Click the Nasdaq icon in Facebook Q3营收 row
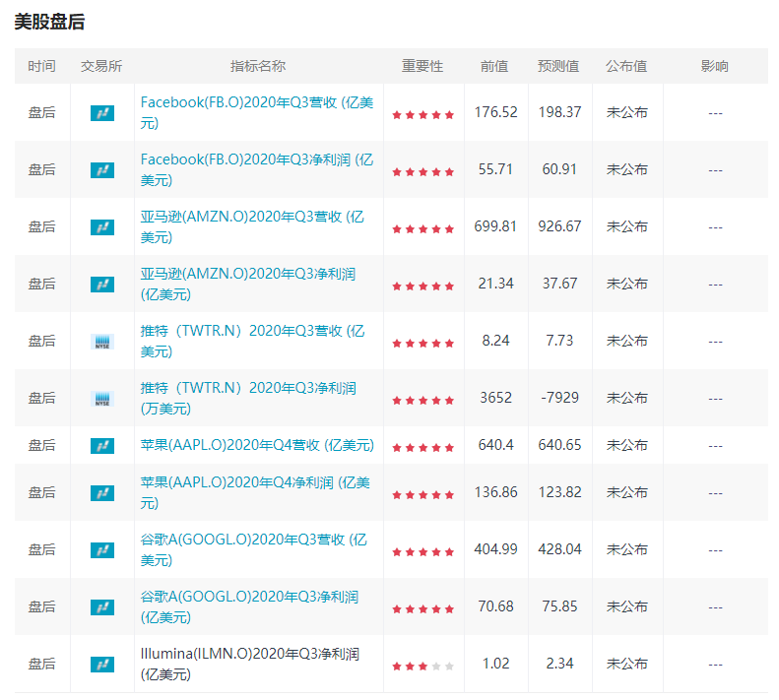The height and width of the screenshot is (700, 779). point(102,113)
